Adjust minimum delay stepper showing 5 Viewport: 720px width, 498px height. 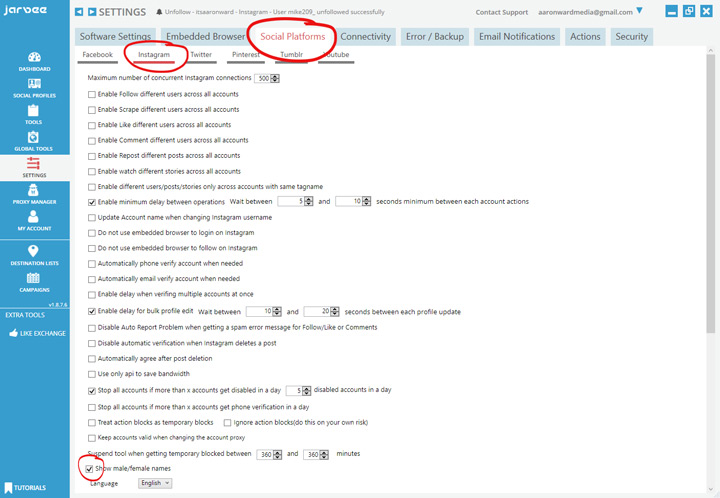click(x=309, y=201)
